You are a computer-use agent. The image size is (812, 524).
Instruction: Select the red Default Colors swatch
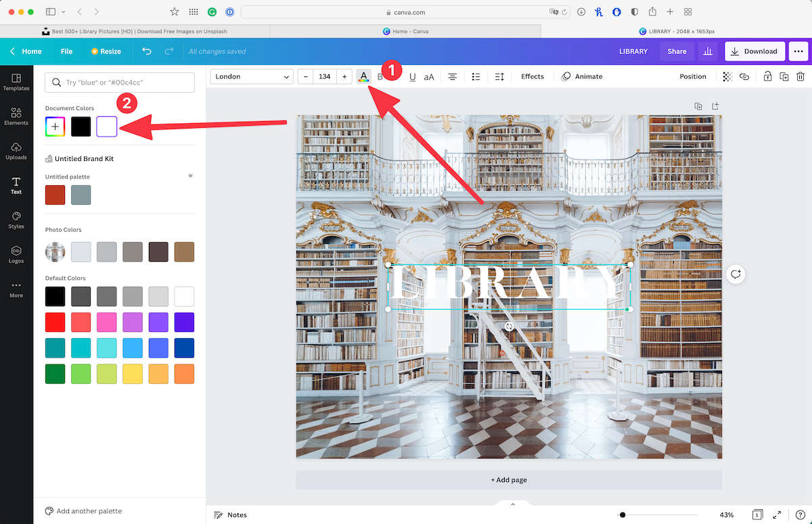point(55,322)
